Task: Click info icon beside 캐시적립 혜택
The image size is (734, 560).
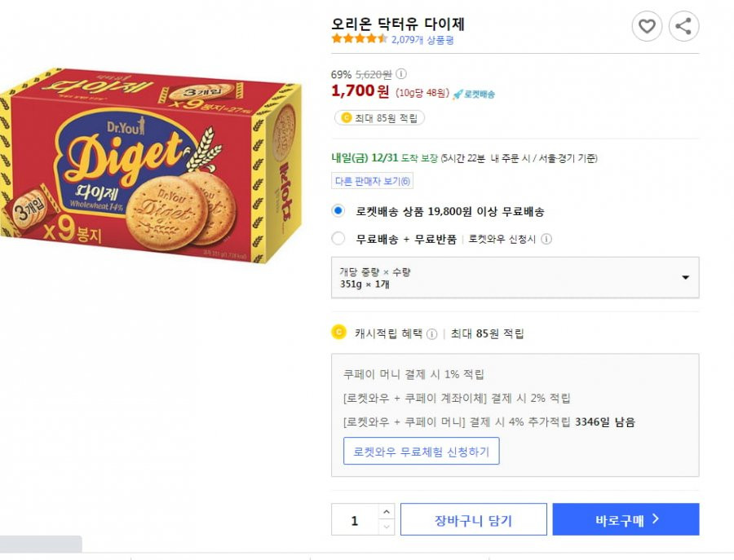Action: coord(432,333)
